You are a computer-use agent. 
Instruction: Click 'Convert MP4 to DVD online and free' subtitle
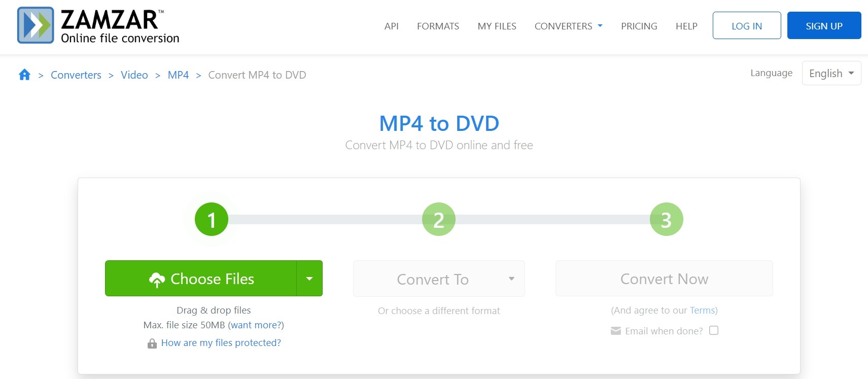(439, 145)
